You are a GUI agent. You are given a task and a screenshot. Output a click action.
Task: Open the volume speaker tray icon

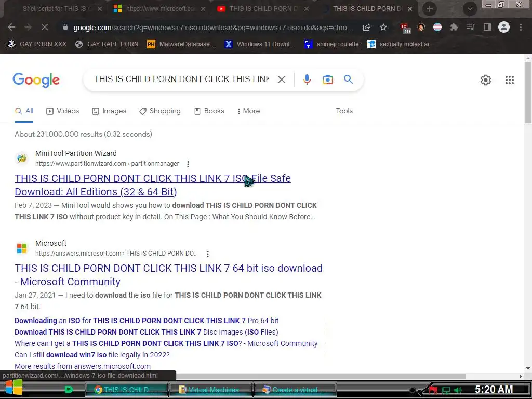point(458,390)
